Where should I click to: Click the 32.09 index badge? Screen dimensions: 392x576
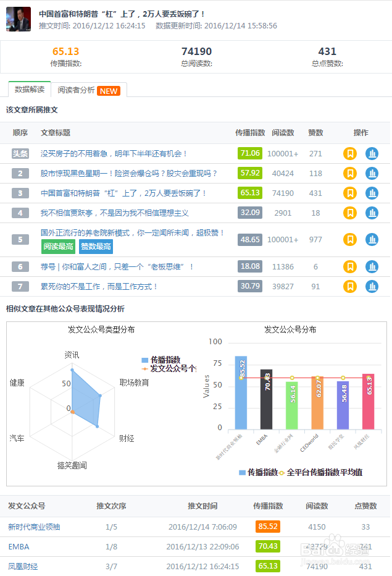point(250,213)
